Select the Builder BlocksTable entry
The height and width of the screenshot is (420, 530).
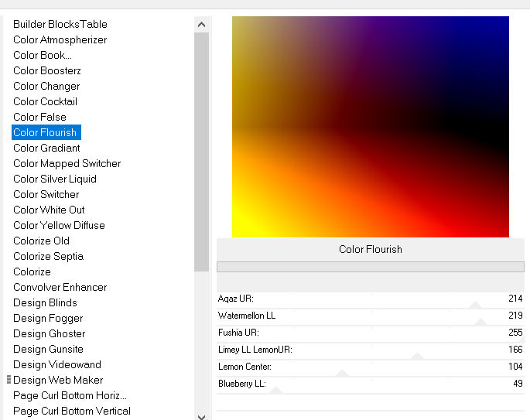point(60,24)
